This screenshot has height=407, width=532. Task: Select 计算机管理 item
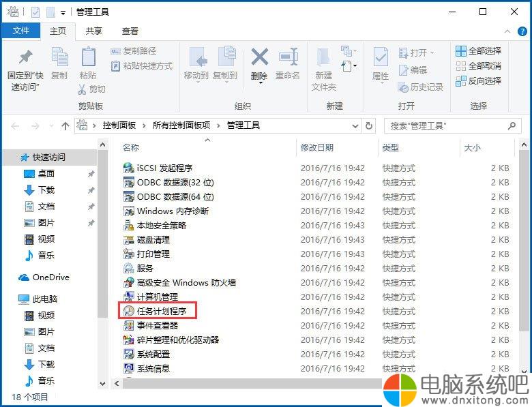tap(151, 297)
